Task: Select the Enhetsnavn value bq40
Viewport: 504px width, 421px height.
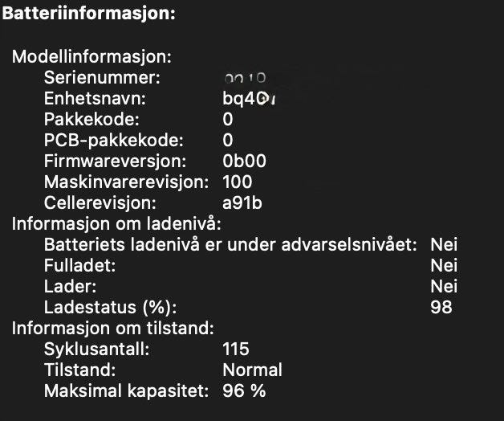Action: (x=249, y=99)
